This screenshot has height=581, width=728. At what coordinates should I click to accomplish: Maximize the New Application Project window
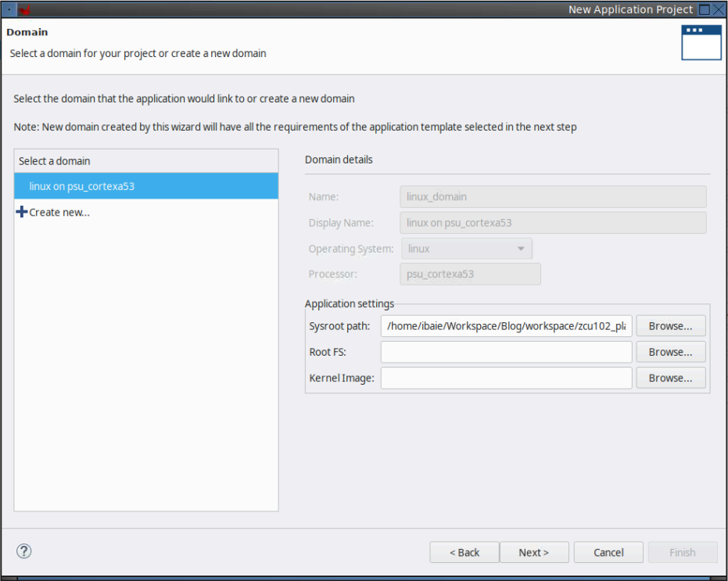(704, 9)
